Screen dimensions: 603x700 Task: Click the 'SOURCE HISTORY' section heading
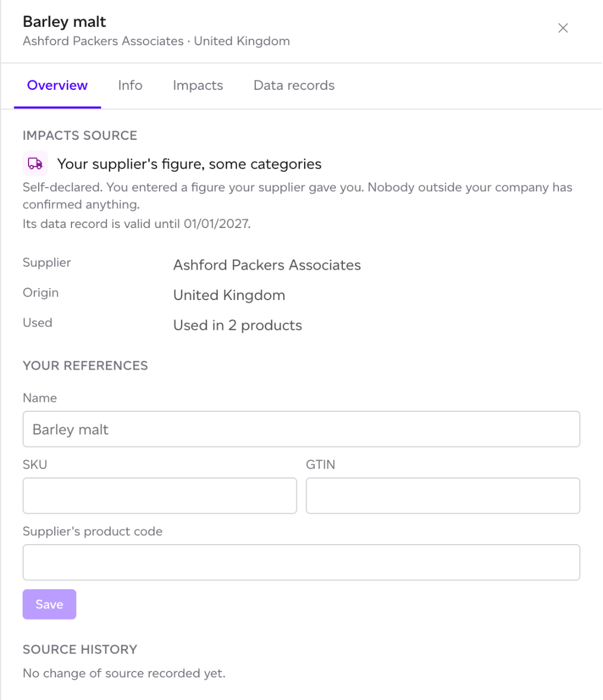pyautogui.click(x=80, y=649)
